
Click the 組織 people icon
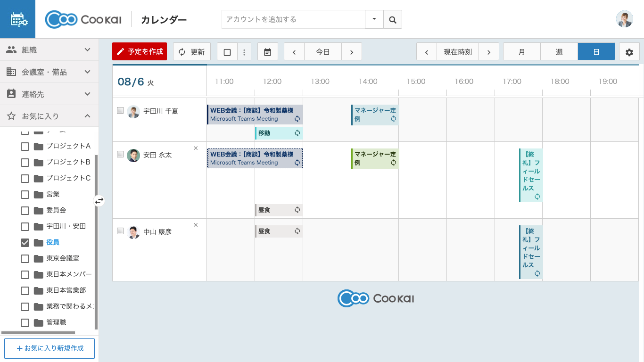11,49
